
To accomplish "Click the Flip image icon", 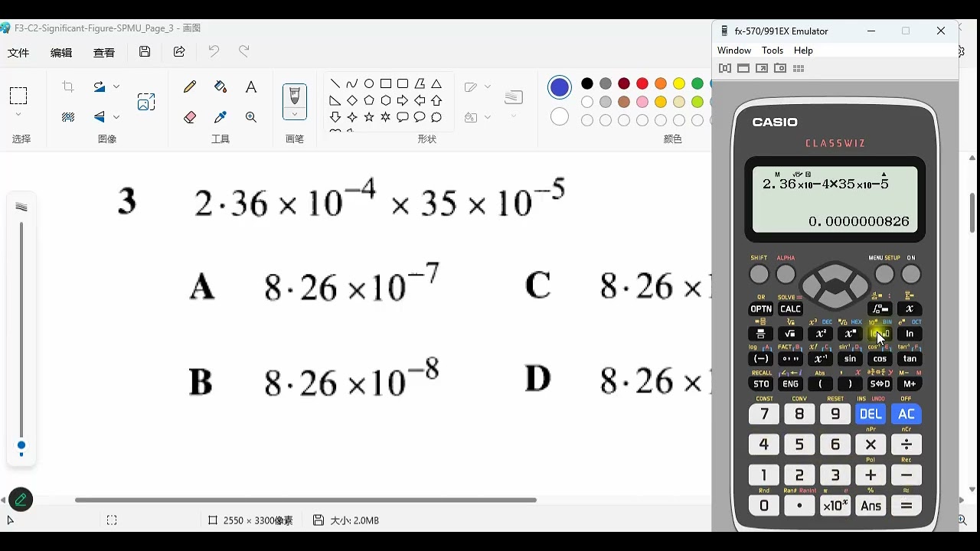I will coord(100,117).
